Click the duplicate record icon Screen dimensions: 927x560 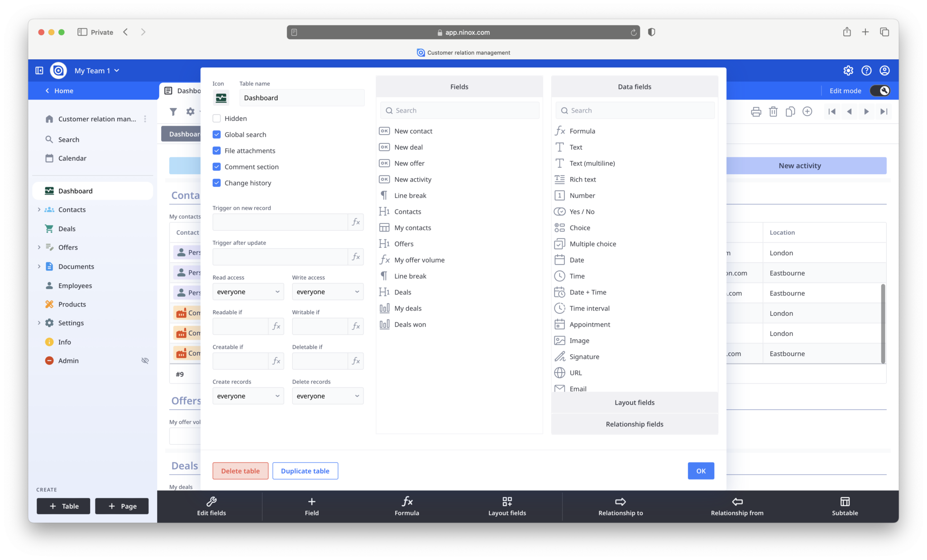pyautogui.click(x=790, y=111)
